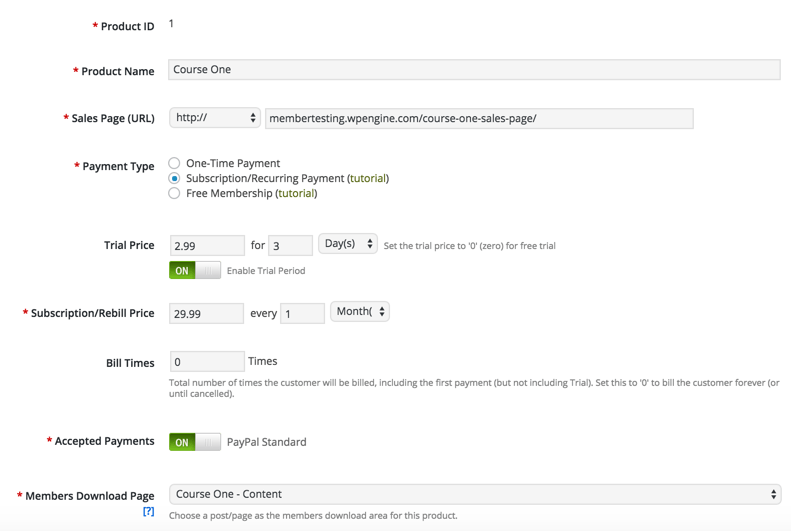Open the trial Day(s) period dropdown

347,244
